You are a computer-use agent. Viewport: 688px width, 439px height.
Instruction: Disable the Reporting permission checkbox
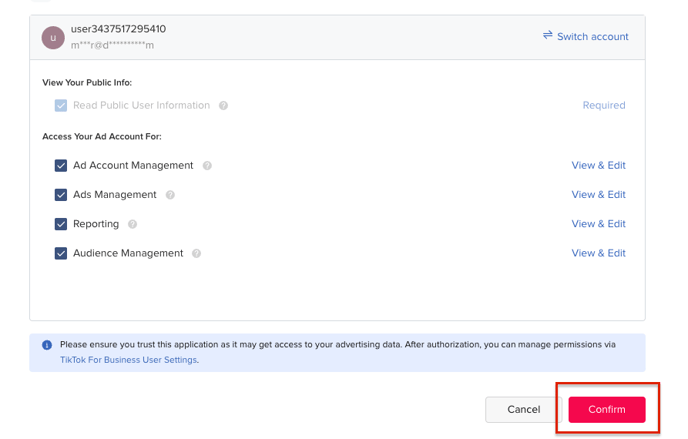(x=61, y=224)
